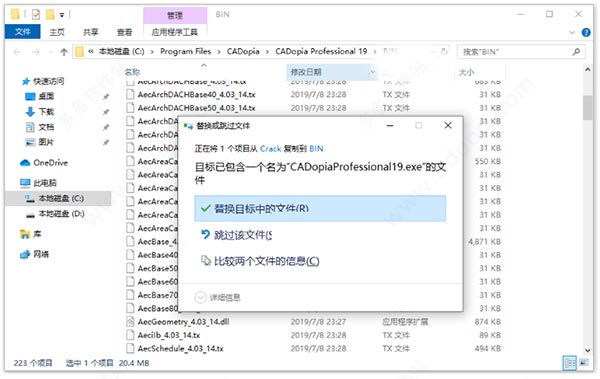The height and width of the screenshot is (379, 600).
Task: Select 此电脑 in the navigation pane
Action: 45,183
